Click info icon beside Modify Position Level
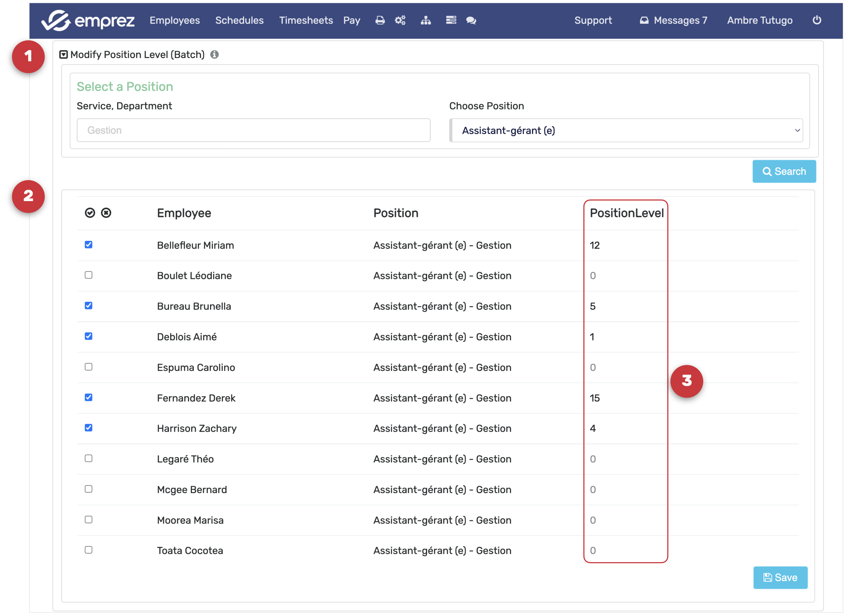This screenshot has width=847, height=616. (x=214, y=54)
